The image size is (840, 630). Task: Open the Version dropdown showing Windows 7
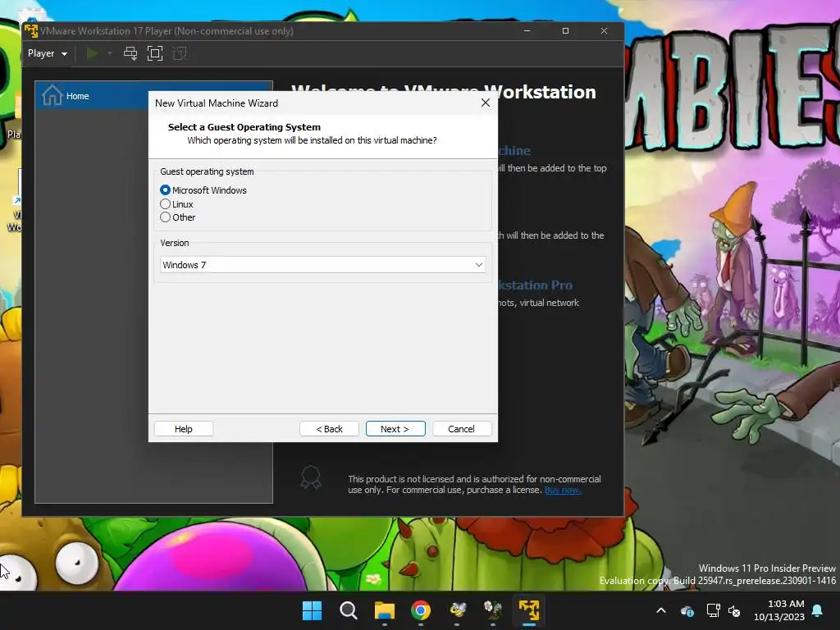323,265
